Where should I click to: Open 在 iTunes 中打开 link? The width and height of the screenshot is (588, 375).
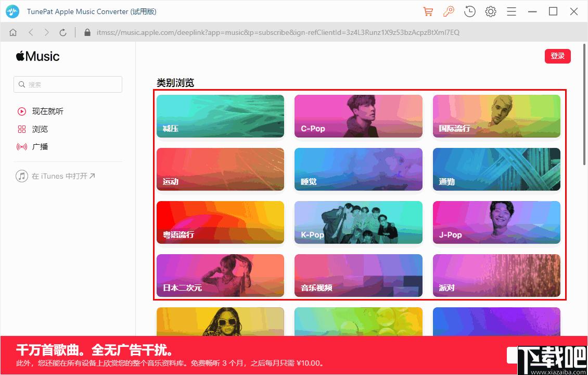tap(56, 176)
